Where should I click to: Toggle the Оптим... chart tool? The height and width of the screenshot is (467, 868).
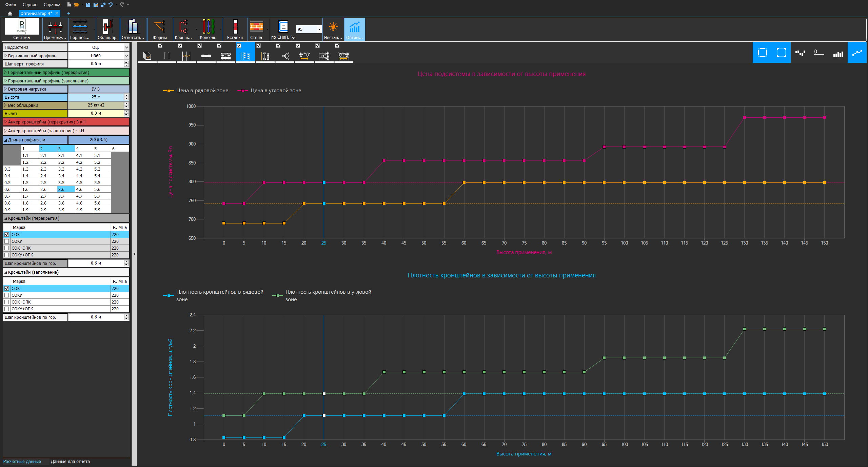pos(355,29)
